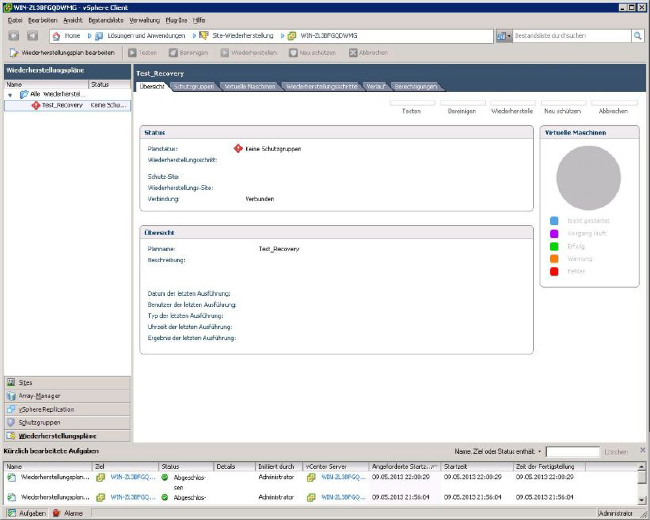Switch to the Wiederherstellungsschritte tab
The image size is (650, 520).
point(321,87)
